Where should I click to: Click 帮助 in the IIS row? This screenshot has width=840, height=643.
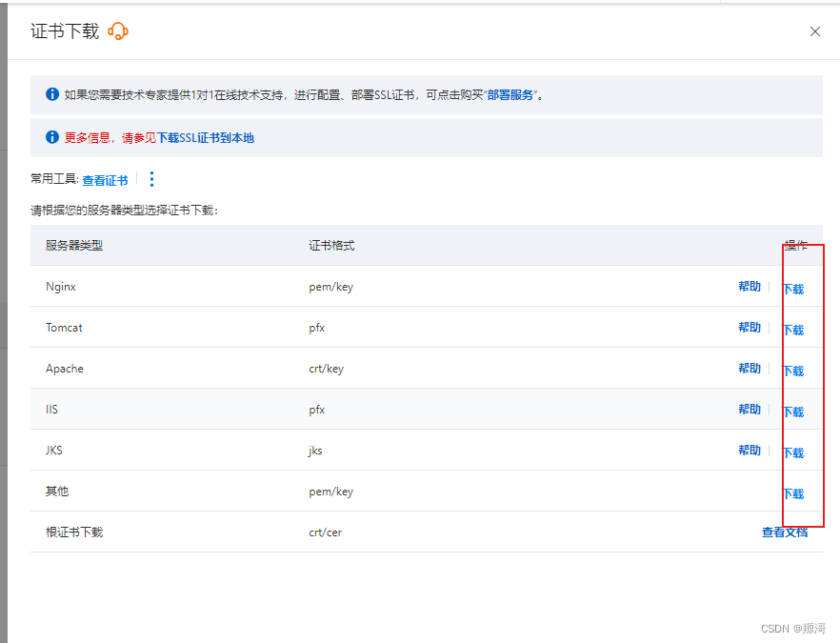pyautogui.click(x=750, y=409)
